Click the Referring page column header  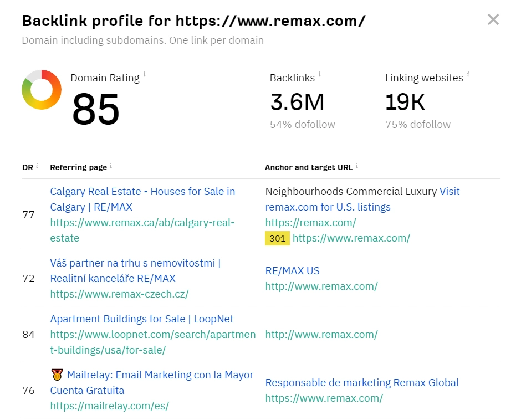[x=78, y=167]
